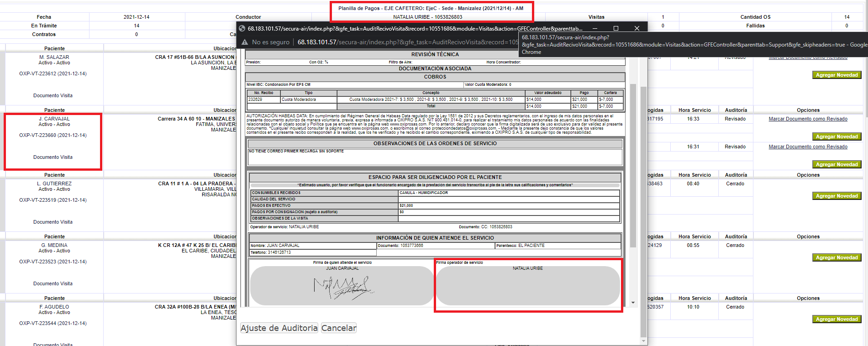
Task: Click Agregar Novedad in the M. SALAZAR row
Action: [x=836, y=75]
